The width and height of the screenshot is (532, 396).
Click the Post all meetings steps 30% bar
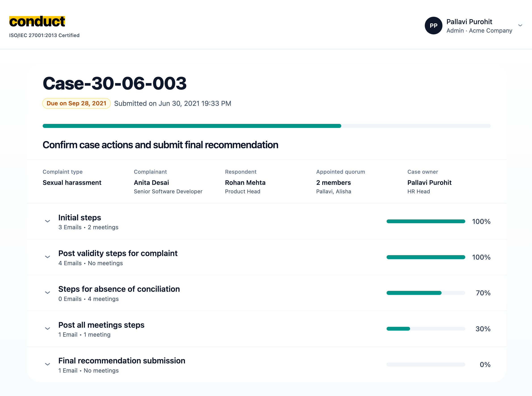426,329
